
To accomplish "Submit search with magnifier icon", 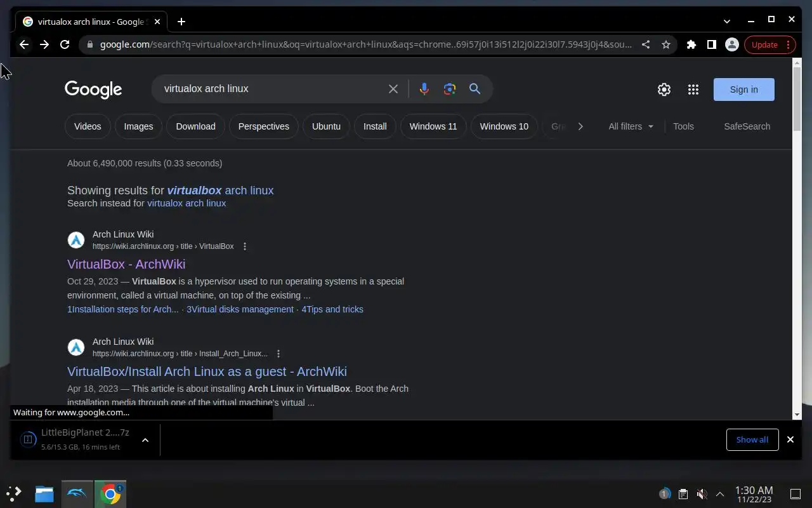I will (475, 89).
